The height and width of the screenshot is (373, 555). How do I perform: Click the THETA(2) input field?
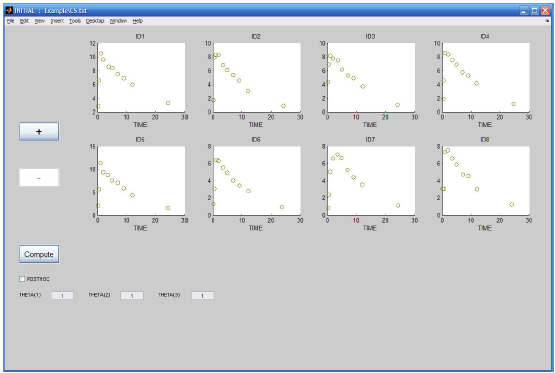point(132,295)
